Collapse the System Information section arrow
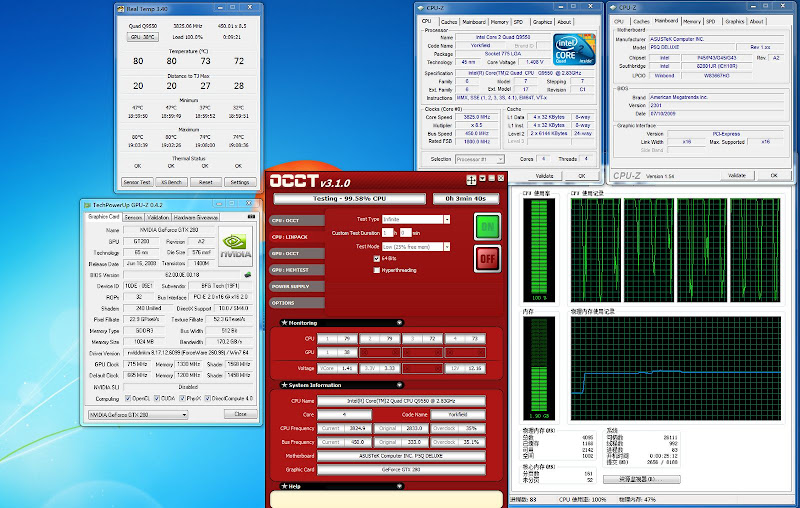This screenshot has height=508, width=800. (x=399, y=385)
